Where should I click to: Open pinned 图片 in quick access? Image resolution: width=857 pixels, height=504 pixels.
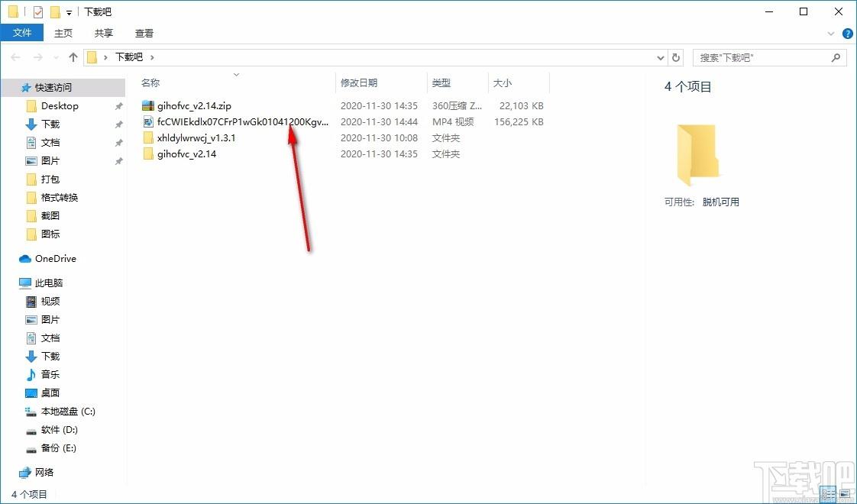pos(50,160)
